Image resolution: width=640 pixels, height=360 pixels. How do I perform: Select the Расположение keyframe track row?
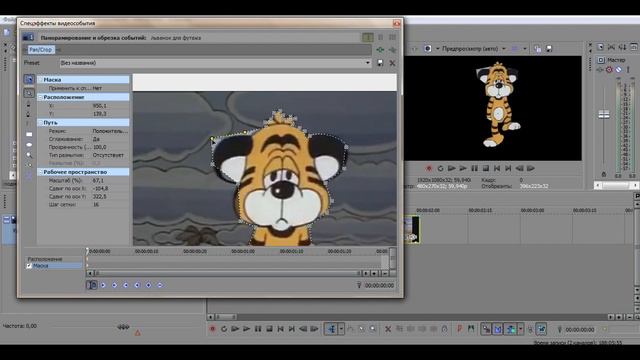click(x=54, y=259)
